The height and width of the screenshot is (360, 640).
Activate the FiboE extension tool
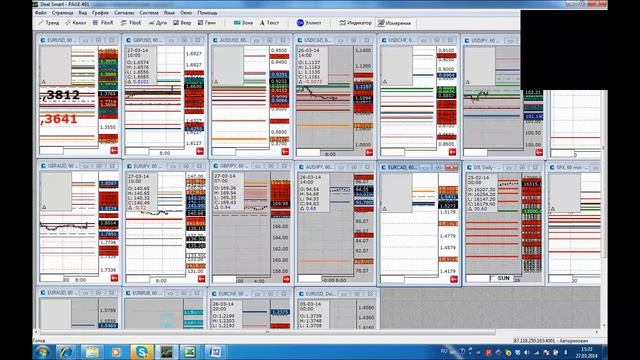pyautogui.click(x=131, y=23)
